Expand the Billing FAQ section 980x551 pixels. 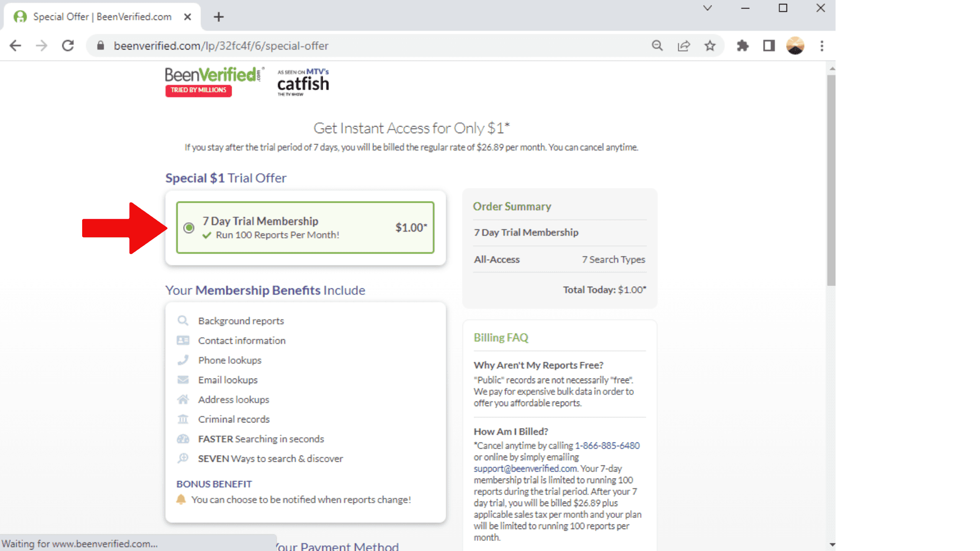tap(501, 337)
